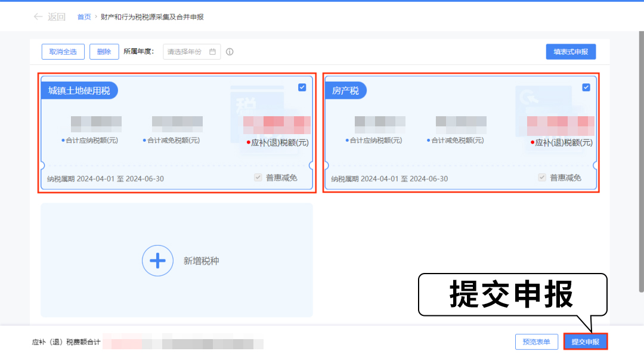Select the 城镇土地使用税 card title tag

79,91
